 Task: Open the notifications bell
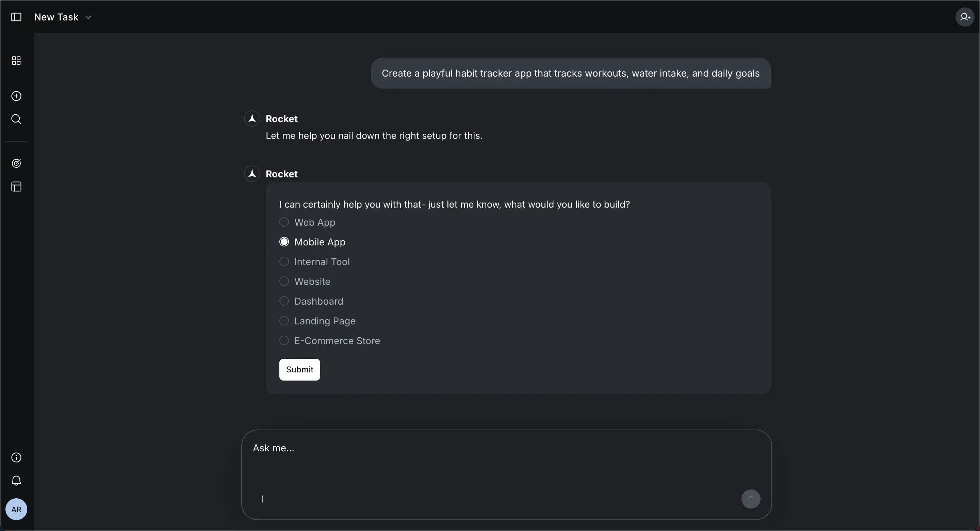pos(16,481)
